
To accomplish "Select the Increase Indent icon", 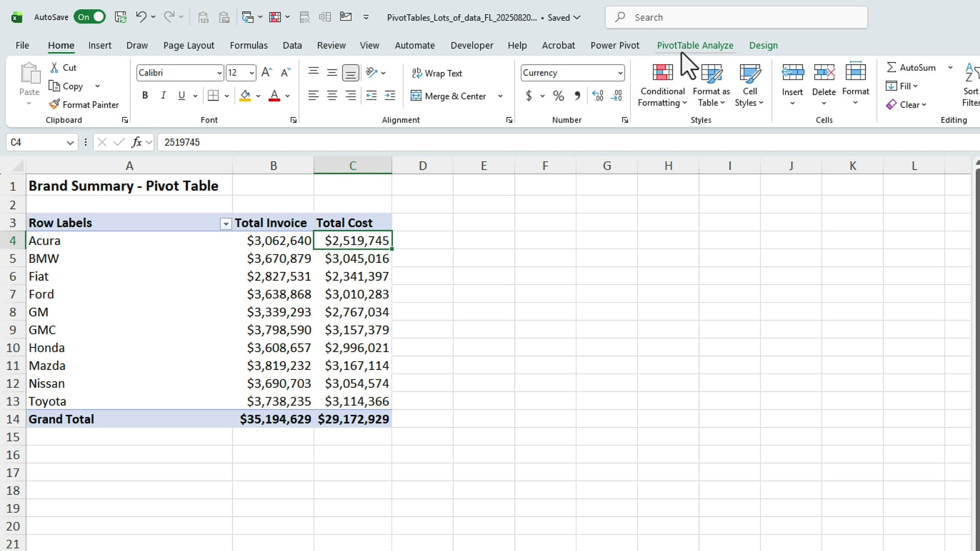I will (x=390, y=95).
